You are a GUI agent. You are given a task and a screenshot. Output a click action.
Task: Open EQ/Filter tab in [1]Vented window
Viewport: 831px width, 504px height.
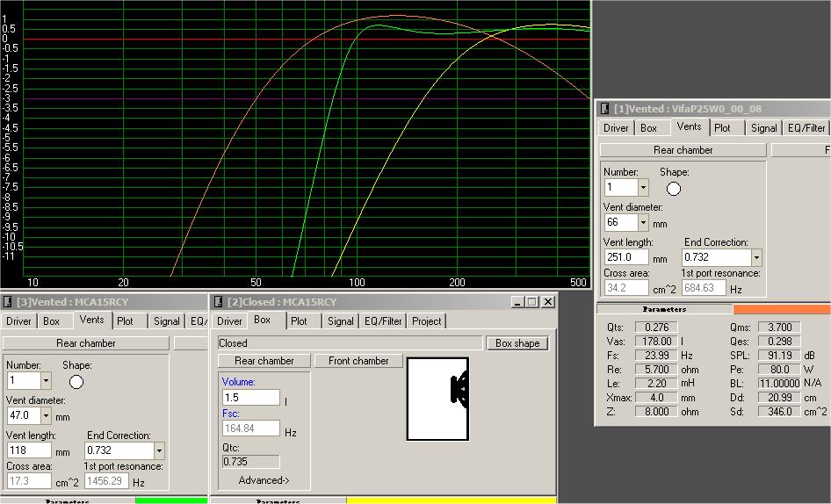806,128
